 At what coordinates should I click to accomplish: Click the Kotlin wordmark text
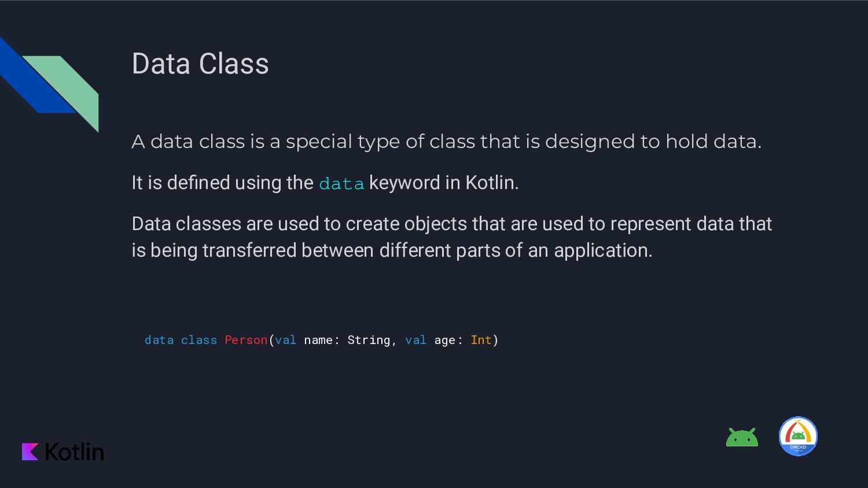click(75, 452)
